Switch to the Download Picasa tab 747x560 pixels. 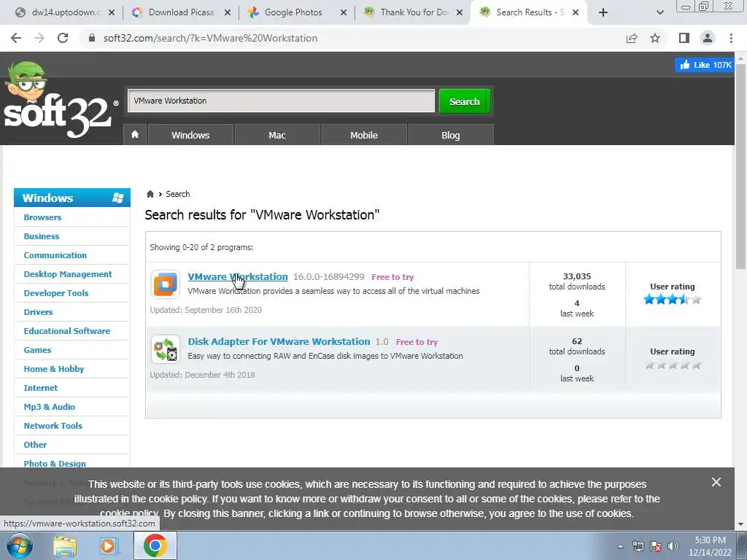[x=181, y=12]
